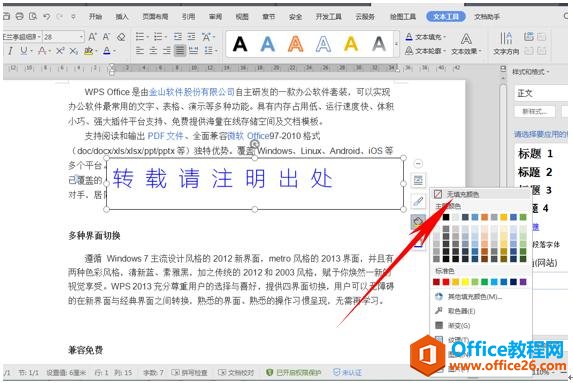Image resolution: width=573 pixels, height=383 pixels.
Task: Select yellow A text preset style
Action: pos(351,44)
